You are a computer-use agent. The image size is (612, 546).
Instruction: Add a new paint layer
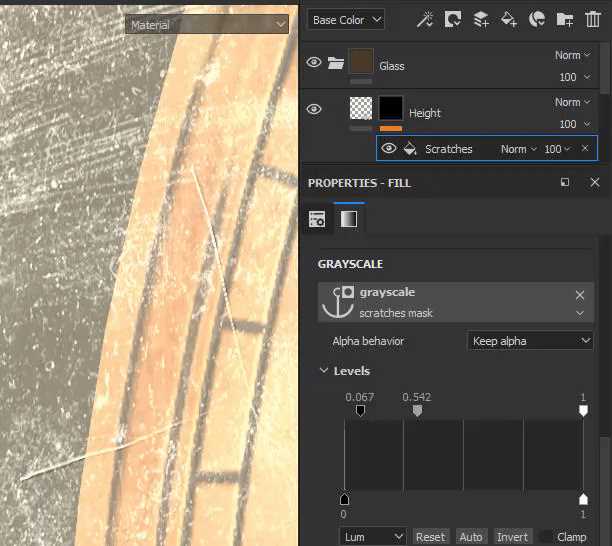(x=481, y=19)
